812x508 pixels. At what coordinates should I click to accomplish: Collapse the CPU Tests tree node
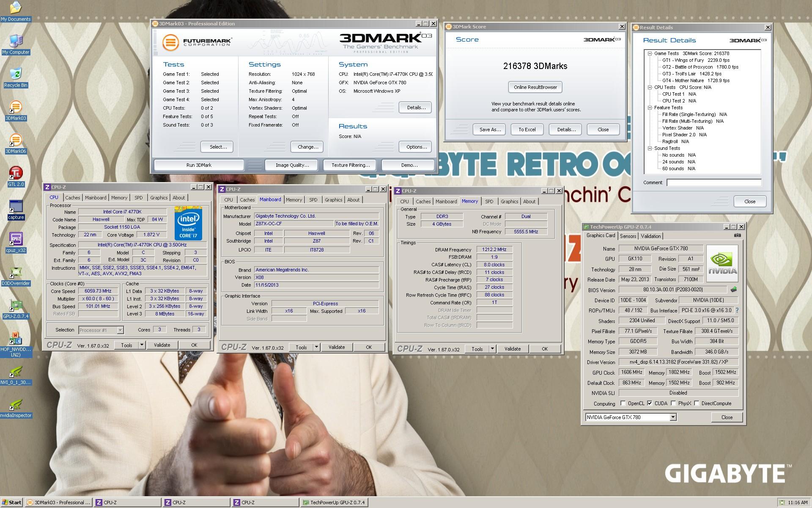tap(650, 87)
